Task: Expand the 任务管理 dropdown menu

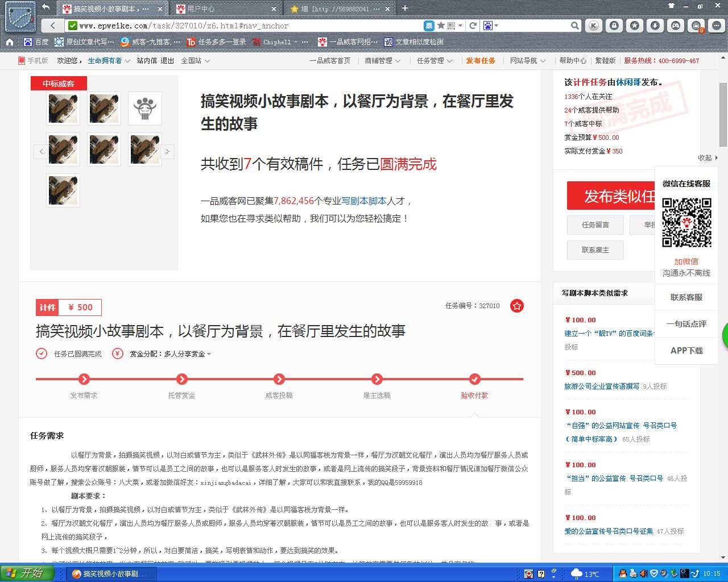Action: click(434, 61)
